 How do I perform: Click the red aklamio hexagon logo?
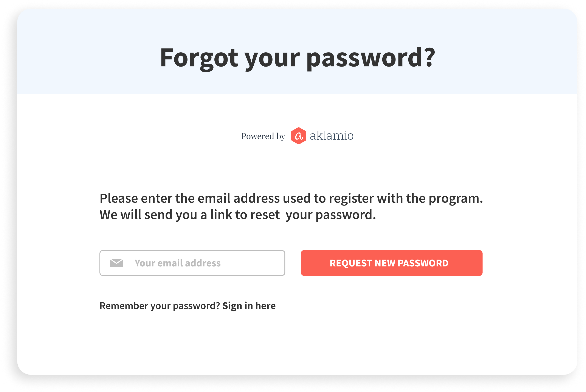click(x=298, y=136)
